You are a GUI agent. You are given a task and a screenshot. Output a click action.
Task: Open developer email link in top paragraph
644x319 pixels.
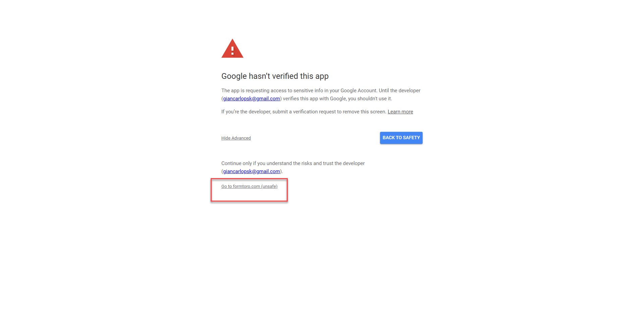click(252, 99)
